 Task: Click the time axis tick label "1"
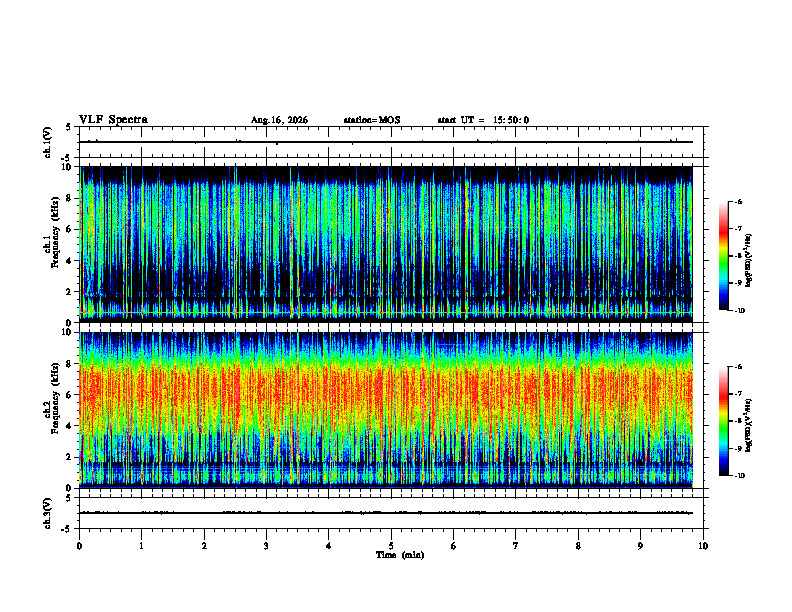click(142, 546)
